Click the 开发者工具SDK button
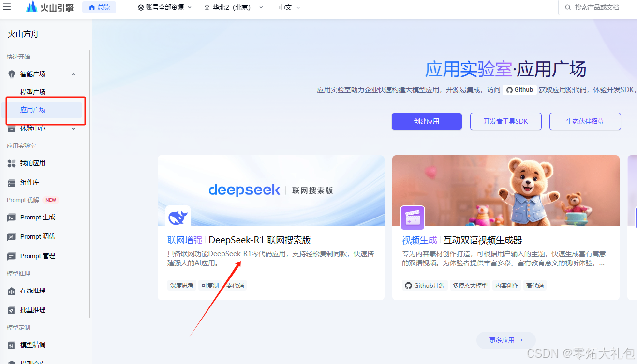The image size is (637, 364). pos(505,121)
